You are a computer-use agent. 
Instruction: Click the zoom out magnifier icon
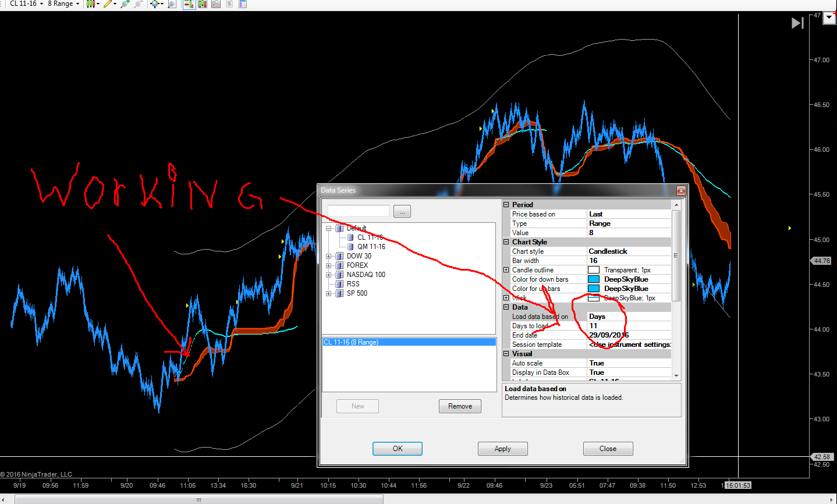pyautogui.click(x=138, y=3)
